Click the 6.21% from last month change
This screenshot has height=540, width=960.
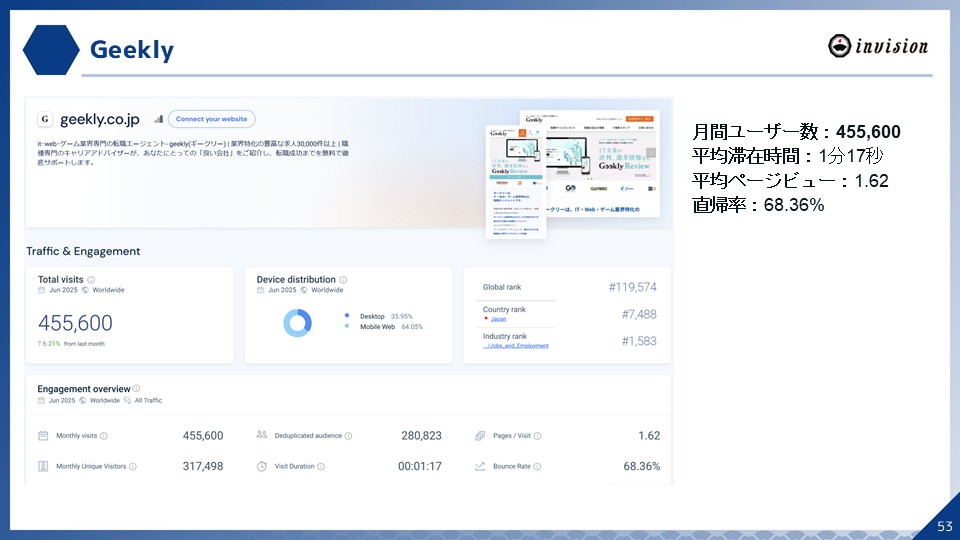click(71, 344)
